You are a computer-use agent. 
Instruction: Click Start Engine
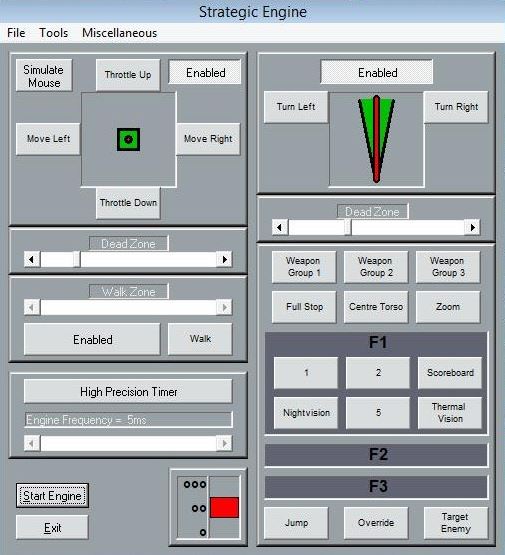click(52, 496)
